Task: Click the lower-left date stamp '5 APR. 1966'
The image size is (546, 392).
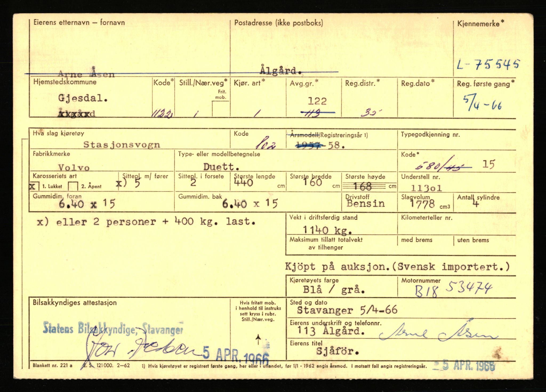Action: pos(236,356)
